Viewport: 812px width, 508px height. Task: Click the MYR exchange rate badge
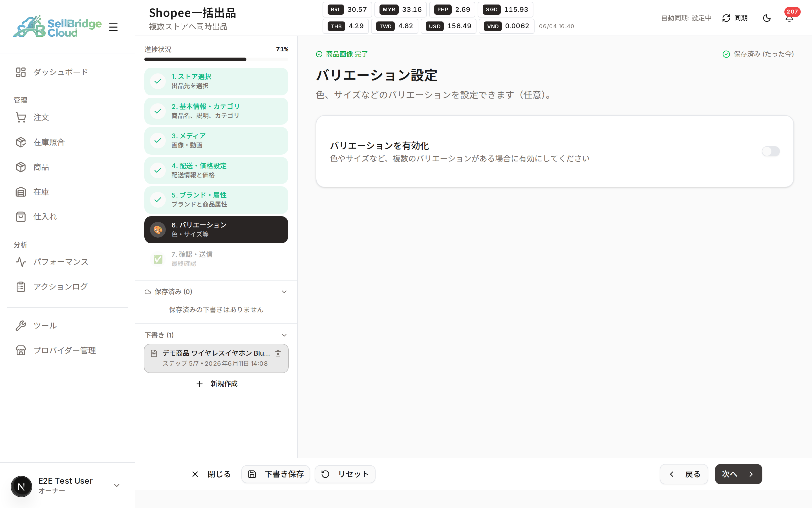click(x=400, y=10)
